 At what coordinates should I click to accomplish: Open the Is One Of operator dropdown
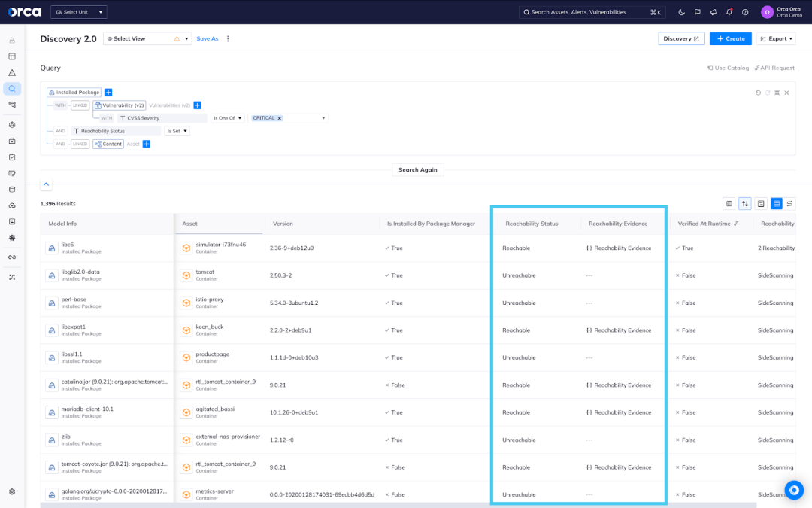click(227, 118)
